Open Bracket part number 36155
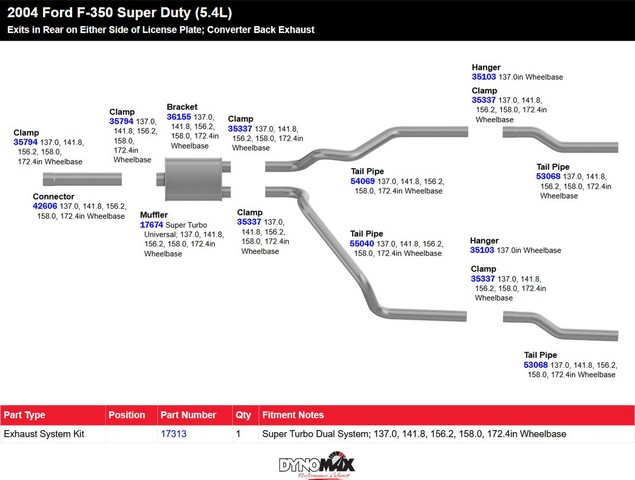Screen dimensions: 635x480 [179, 117]
